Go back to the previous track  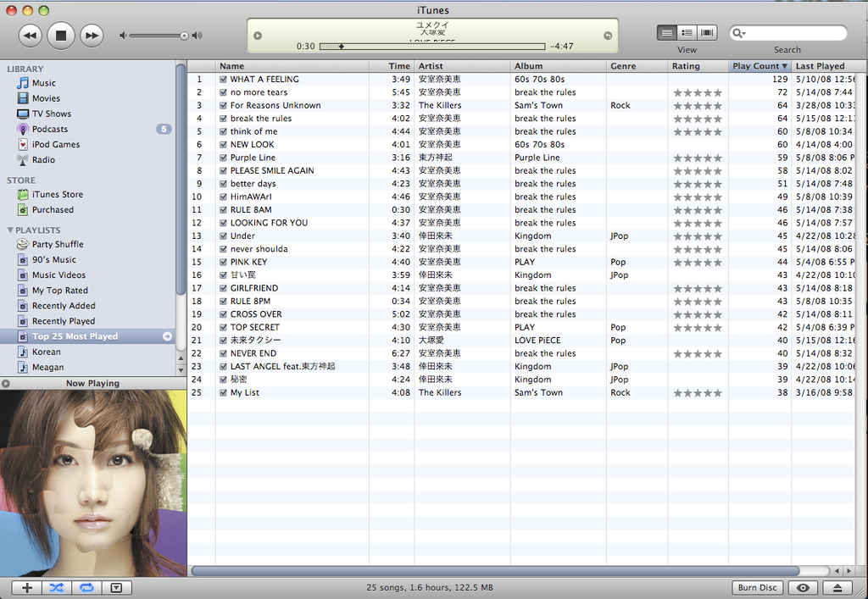(x=30, y=35)
